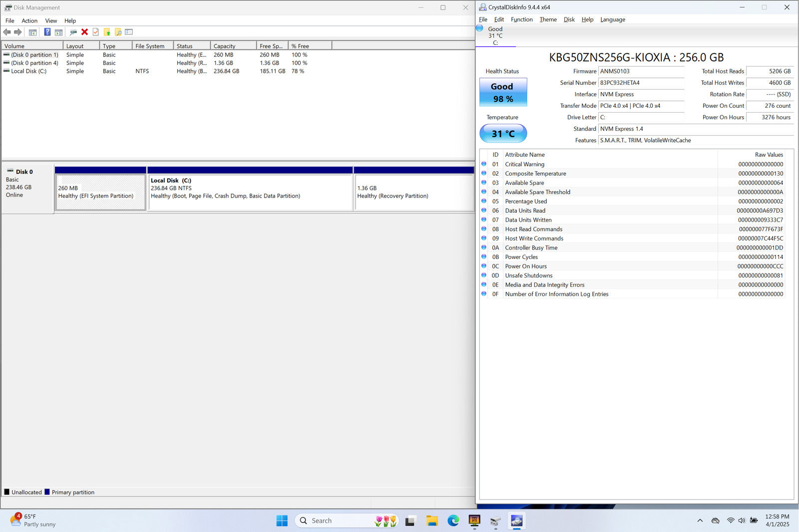Click the monitor app icon next to Edge
The image size is (799, 532).
pyautogui.click(x=474, y=521)
